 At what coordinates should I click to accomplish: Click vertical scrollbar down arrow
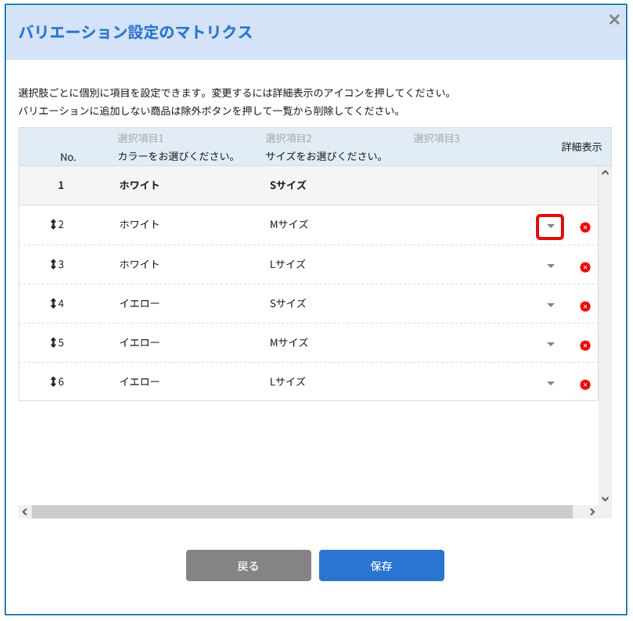click(605, 499)
